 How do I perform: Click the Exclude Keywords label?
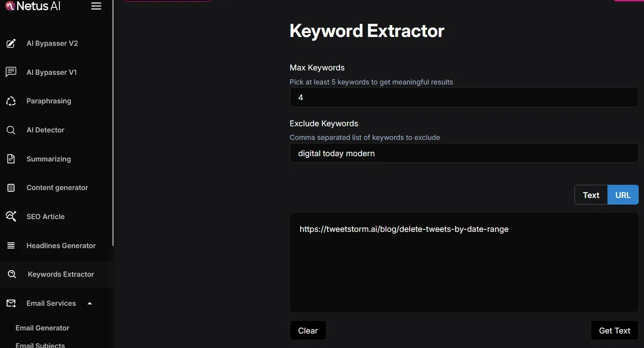(324, 124)
